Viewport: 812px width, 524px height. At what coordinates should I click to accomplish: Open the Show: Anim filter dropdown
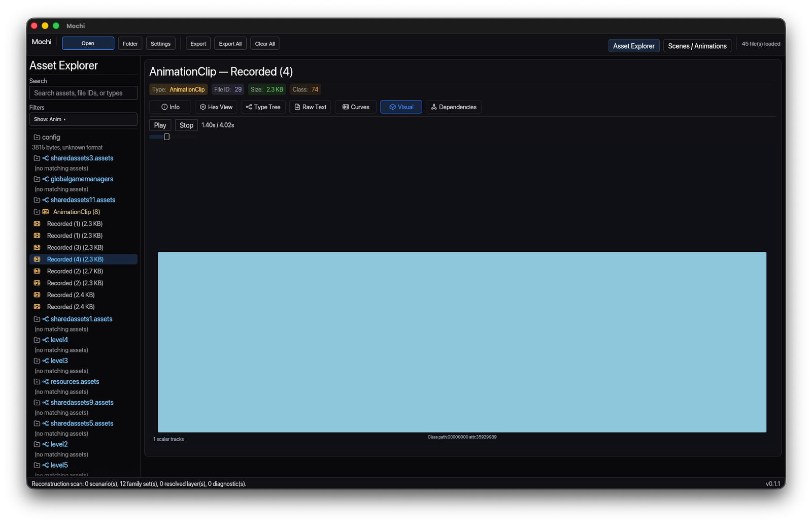pyautogui.click(x=83, y=119)
